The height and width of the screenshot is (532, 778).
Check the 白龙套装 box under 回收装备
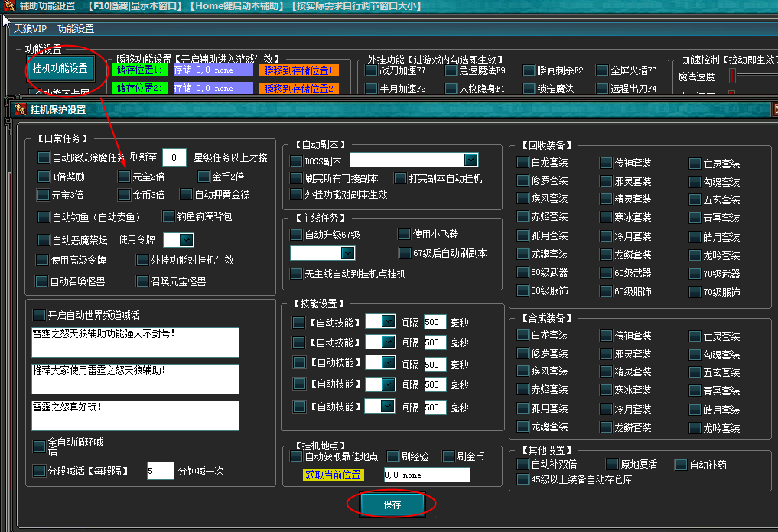[x=522, y=163]
